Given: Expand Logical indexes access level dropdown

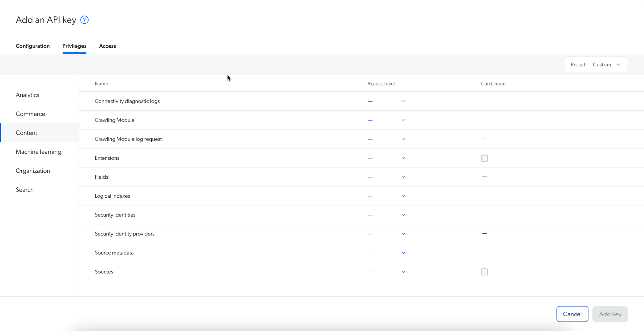Looking at the screenshot, I should 403,195.
